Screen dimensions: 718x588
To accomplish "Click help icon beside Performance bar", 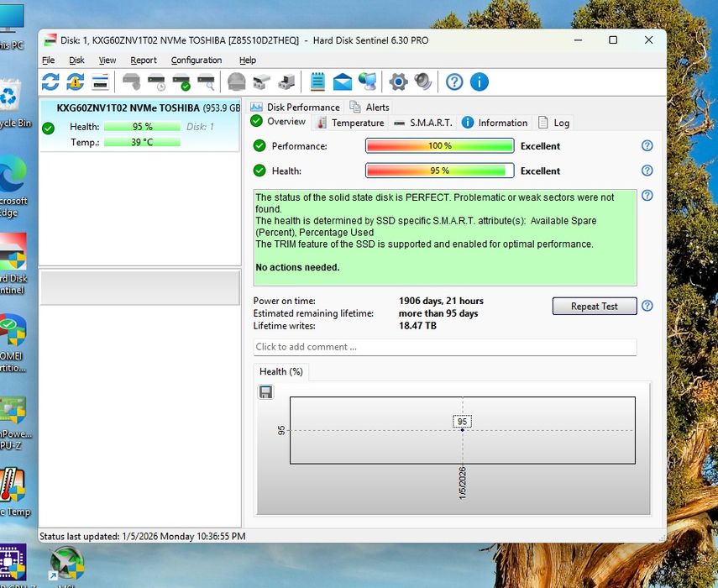I will [x=647, y=145].
